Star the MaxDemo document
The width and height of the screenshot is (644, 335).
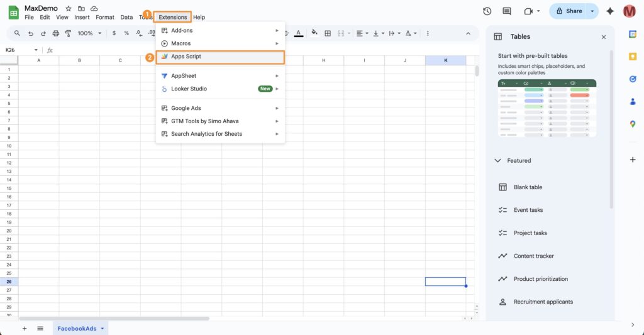[69, 9]
